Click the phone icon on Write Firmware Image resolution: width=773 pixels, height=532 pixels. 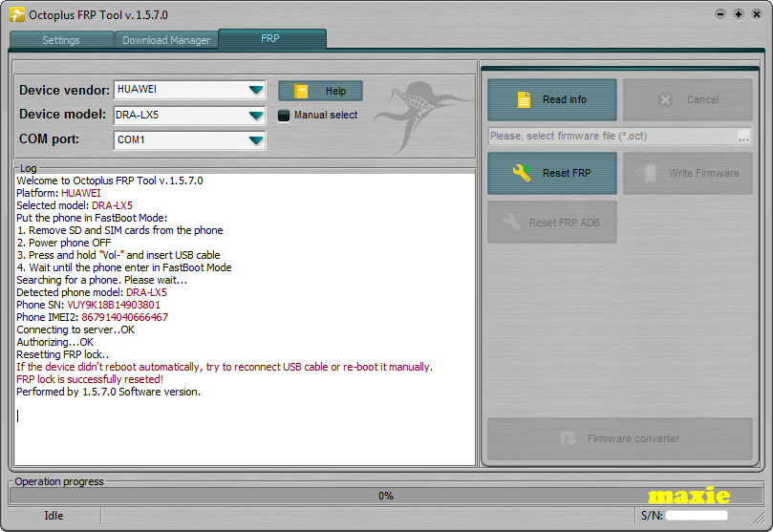click(x=646, y=173)
